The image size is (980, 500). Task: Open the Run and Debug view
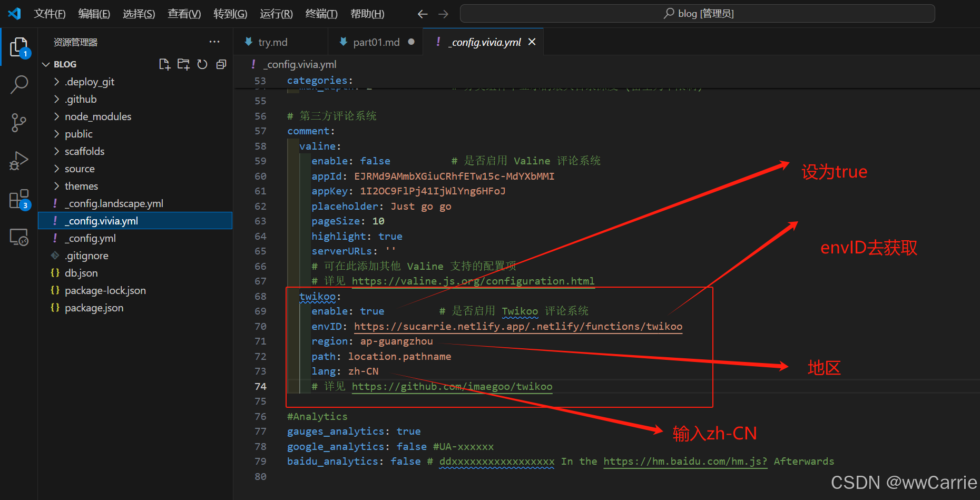click(19, 161)
